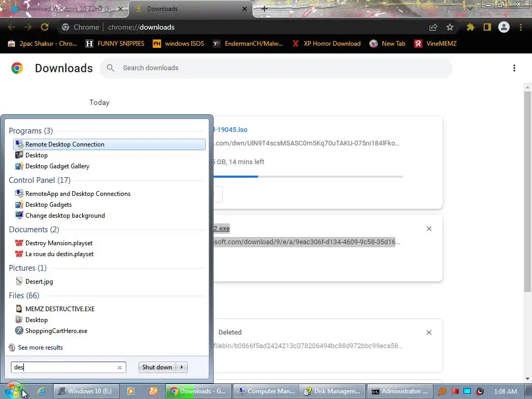
Task: Reload the downloads page
Action: (45, 27)
